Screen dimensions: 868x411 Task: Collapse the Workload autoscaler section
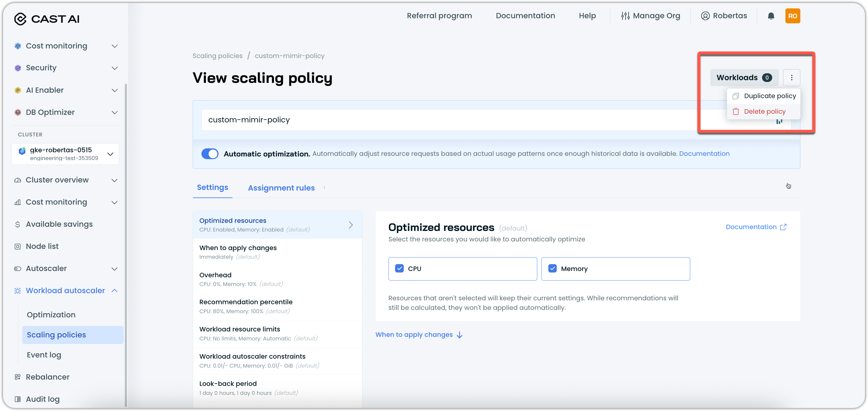[114, 290]
